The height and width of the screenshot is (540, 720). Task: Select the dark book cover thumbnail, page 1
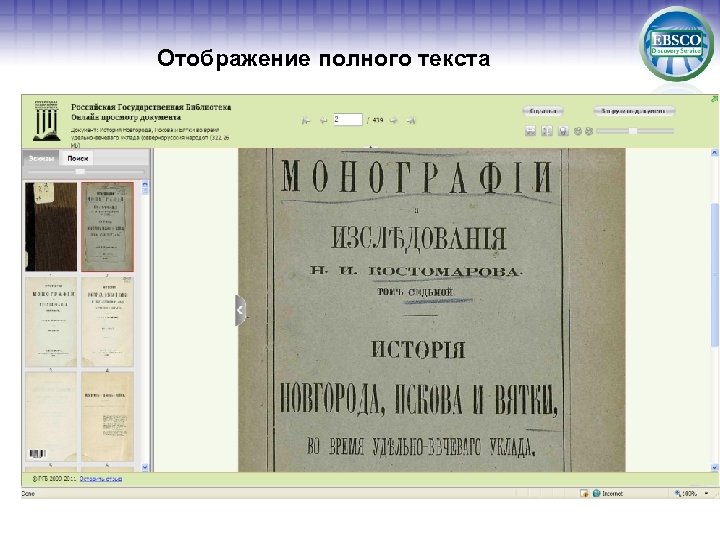(x=51, y=227)
